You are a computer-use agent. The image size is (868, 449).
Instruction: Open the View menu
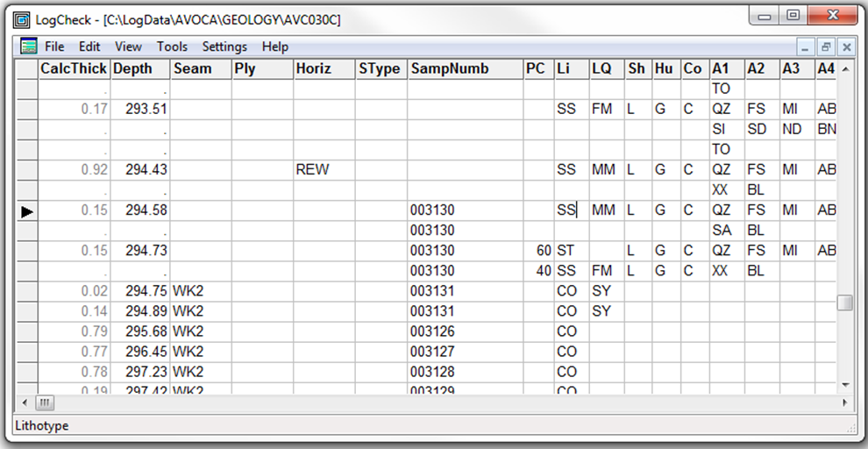[128, 46]
